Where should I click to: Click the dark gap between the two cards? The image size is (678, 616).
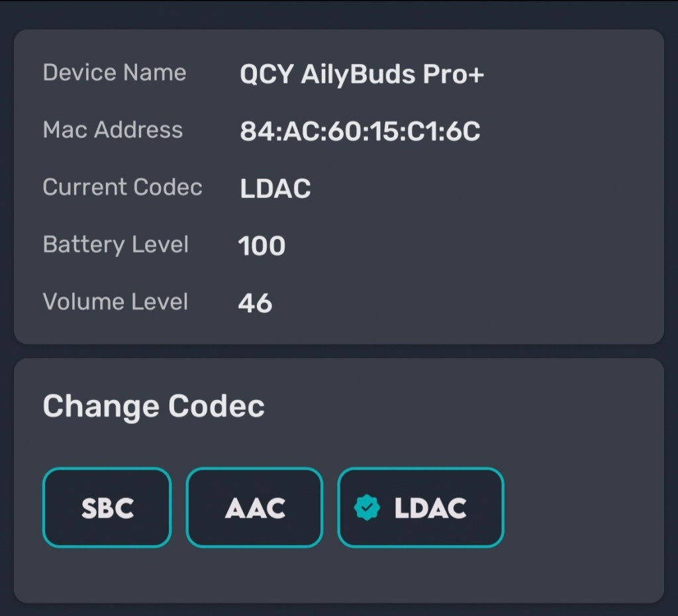point(338,351)
